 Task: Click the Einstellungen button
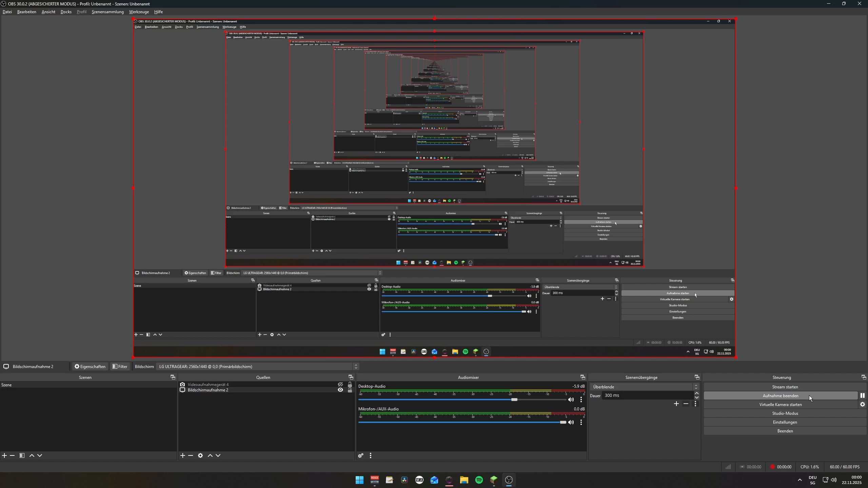click(785, 422)
